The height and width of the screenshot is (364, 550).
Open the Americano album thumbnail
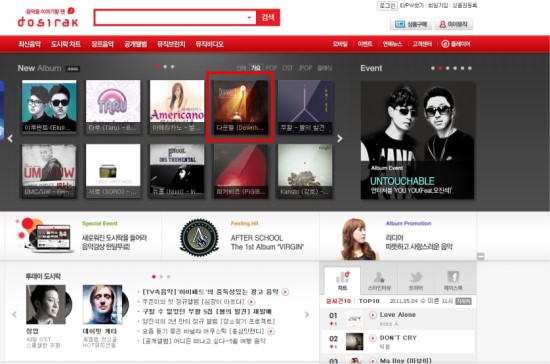click(x=177, y=107)
